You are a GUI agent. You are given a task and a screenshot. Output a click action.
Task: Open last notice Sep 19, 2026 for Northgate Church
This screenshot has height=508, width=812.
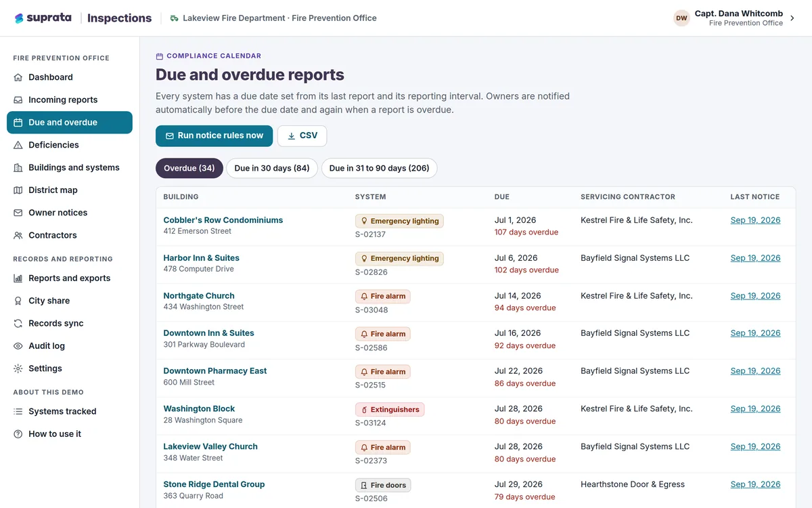tap(755, 296)
